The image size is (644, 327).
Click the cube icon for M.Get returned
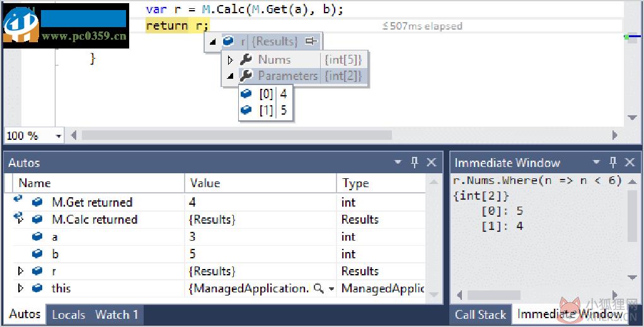[37, 202]
